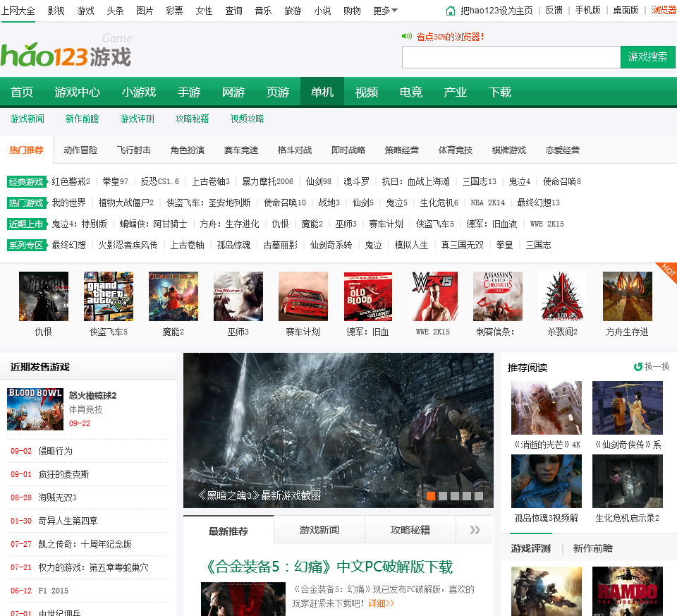Open the 手游 navigation item

tap(189, 92)
